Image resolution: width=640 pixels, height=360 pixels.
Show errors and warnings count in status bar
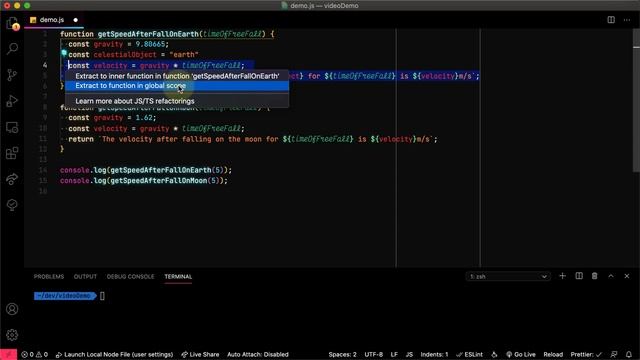tap(34, 354)
